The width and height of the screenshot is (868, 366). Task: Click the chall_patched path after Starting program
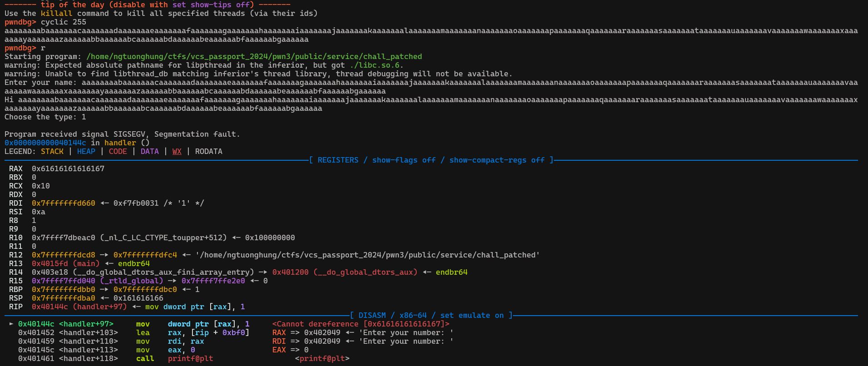pos(254,56)
